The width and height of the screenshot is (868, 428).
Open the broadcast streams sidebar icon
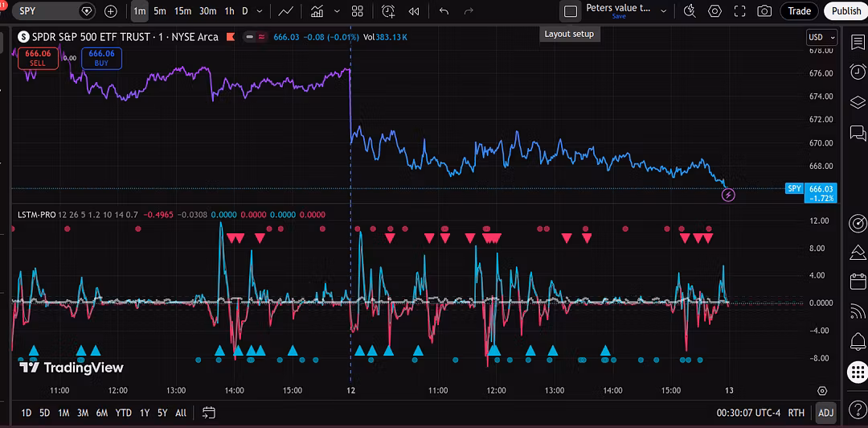coord(858,311)
